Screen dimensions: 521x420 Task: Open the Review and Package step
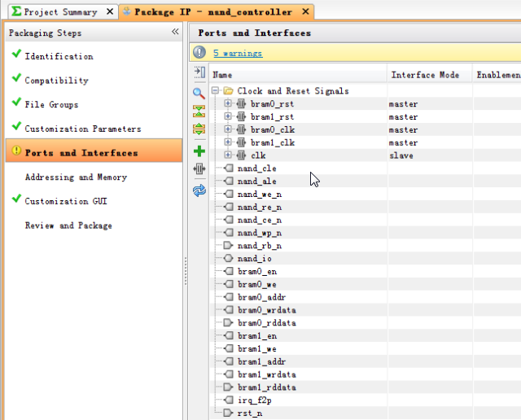click(x=68, y=225)
